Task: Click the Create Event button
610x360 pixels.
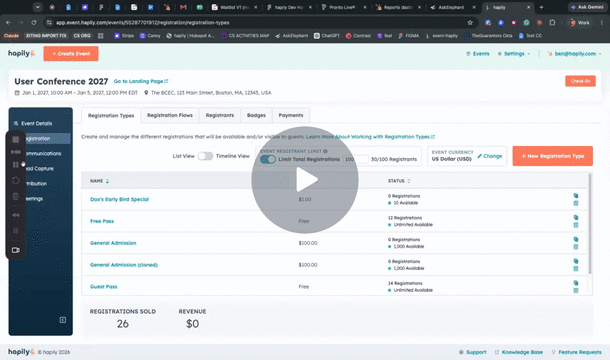Action: pyautogui.click(x=71, y=54)
